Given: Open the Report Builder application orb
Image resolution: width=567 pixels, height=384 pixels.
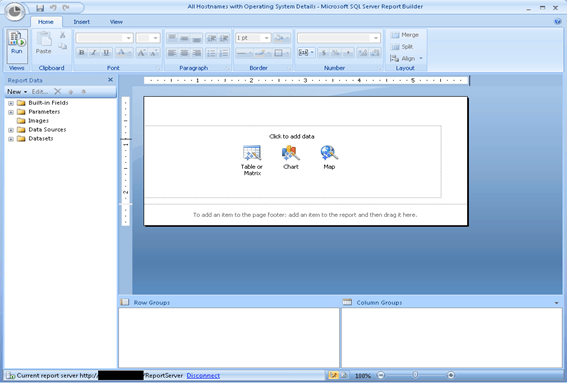Looking at the screenshot, I should click(x=14, y=11).
